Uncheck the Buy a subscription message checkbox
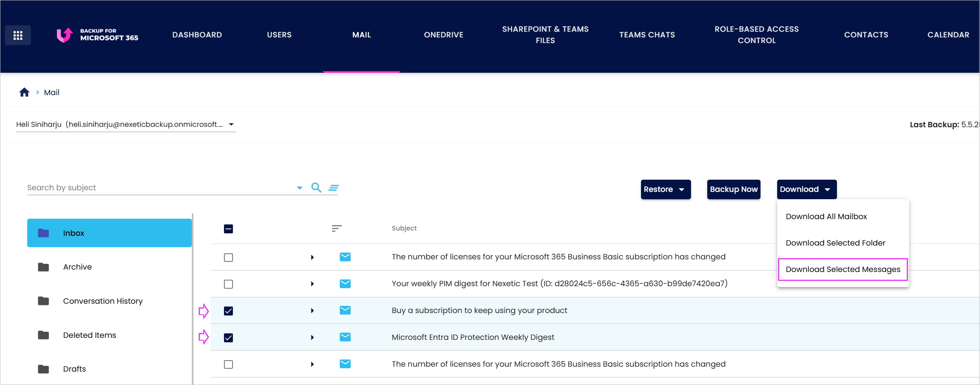Image resolution: width=980 pixels, height=385 pixels. tap(228, 311)
